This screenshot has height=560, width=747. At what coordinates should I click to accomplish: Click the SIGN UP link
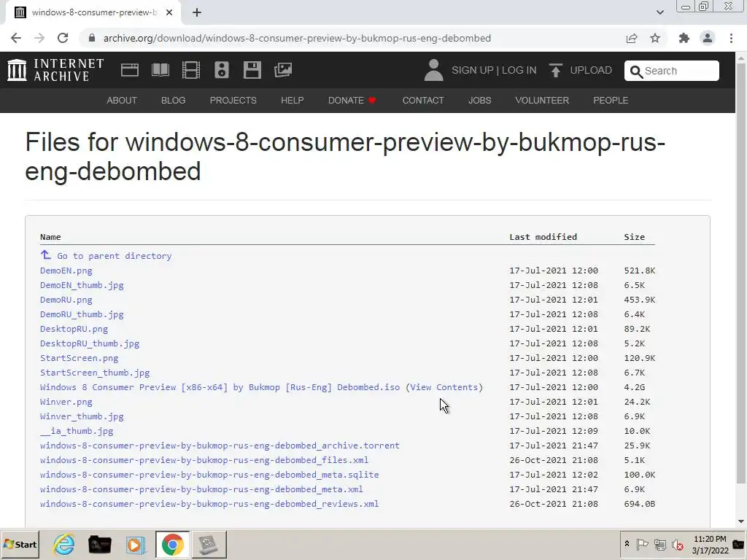472,70
